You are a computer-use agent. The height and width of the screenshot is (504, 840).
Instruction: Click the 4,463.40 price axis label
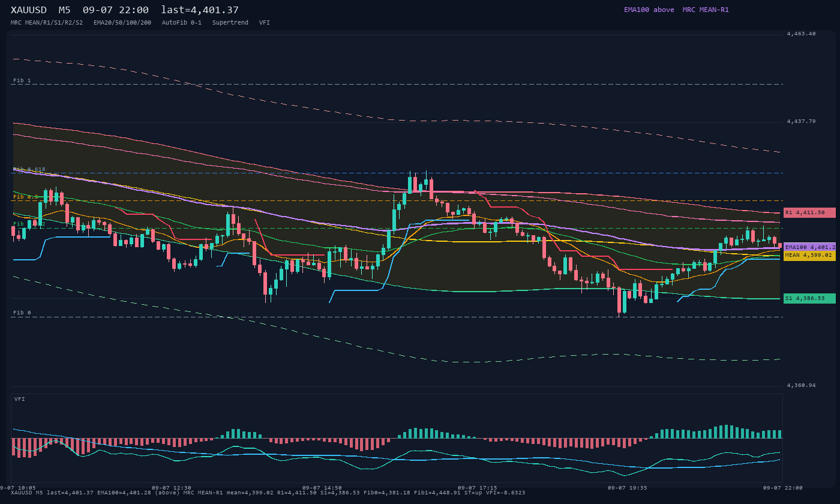click(802, 34)
